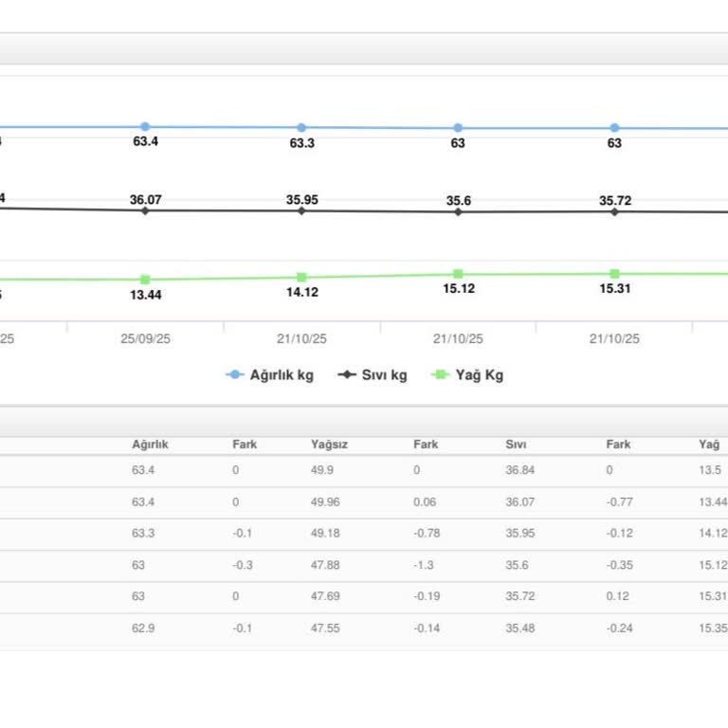Click the Sıvı column header
The width and height of the screenshot is (728, 728).
click(x=516, y=445)
